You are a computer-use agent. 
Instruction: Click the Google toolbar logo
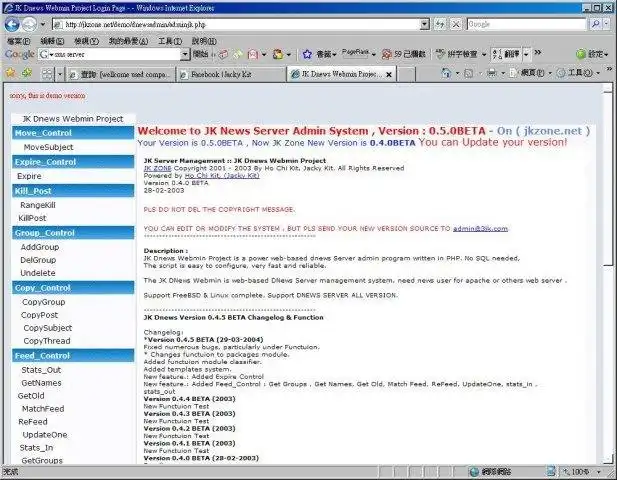coord(20,54)
